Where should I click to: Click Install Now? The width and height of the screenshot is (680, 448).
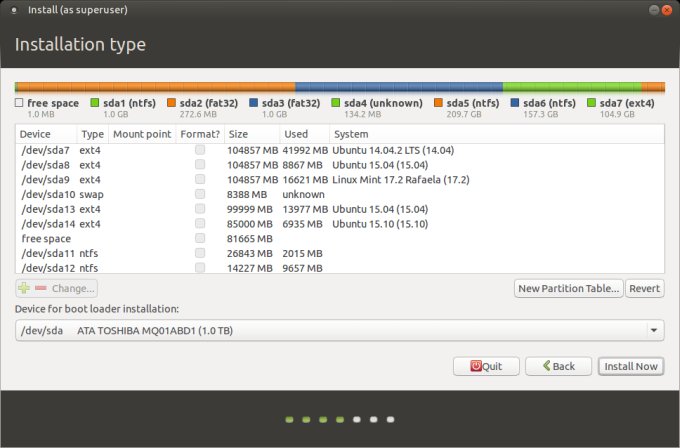coord(631,366)
